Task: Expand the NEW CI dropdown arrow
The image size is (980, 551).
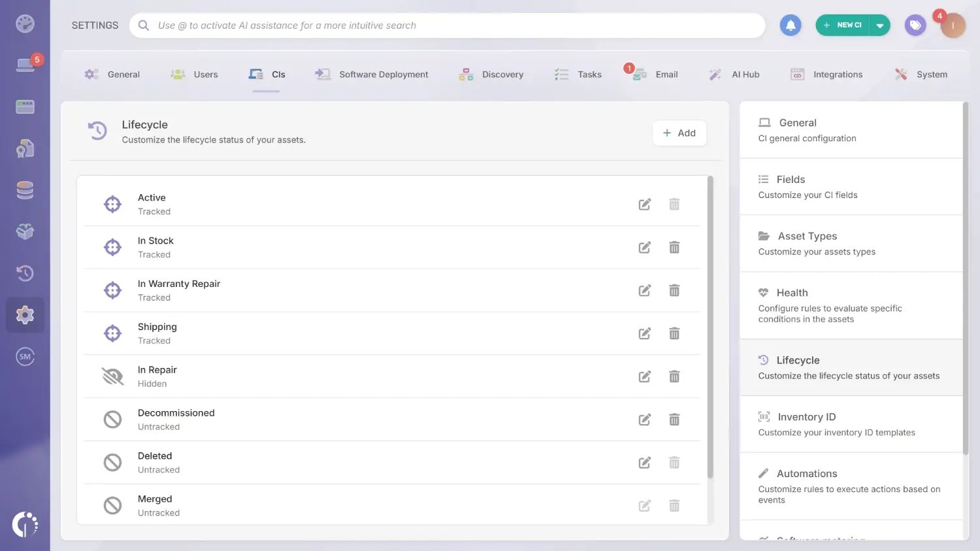Action: [x=880, y=25]
